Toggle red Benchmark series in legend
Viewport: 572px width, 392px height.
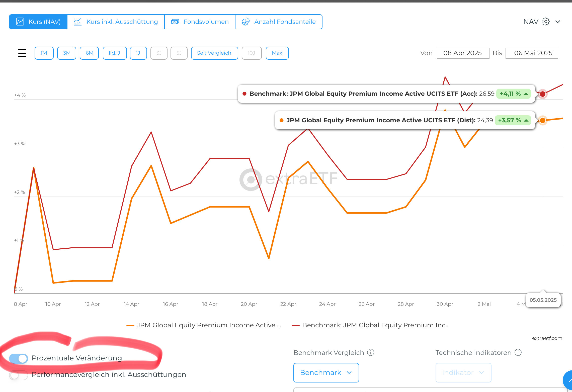point(371,325)
